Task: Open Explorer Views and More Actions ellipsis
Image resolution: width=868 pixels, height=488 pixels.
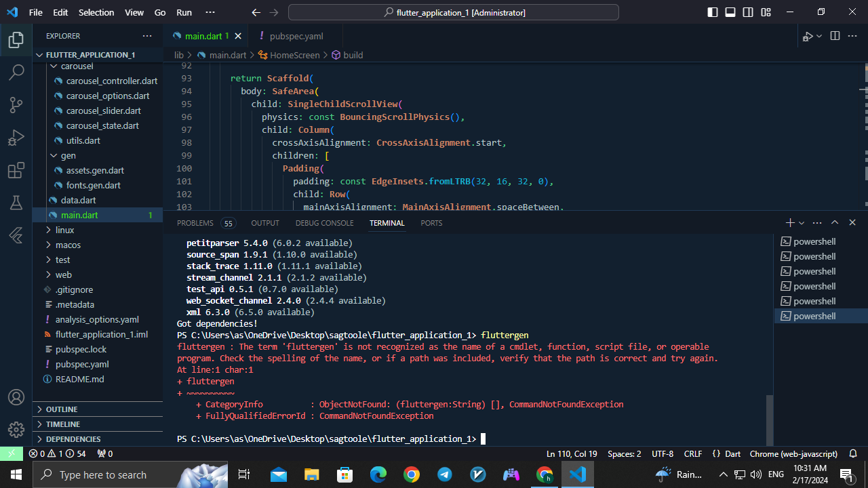Action: (x=147, y=36)
